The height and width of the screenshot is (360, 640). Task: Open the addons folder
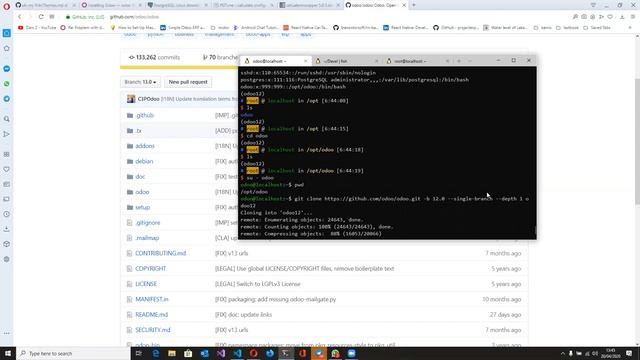coord(145,146)
